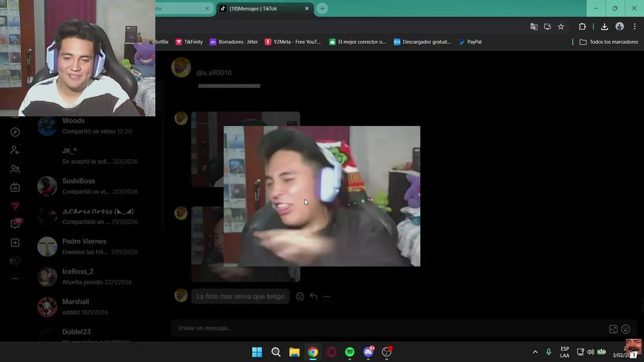The image size is (644, 362).
Task: Open the Chrome Extensions puzzle icon
Action: (582, 27)
